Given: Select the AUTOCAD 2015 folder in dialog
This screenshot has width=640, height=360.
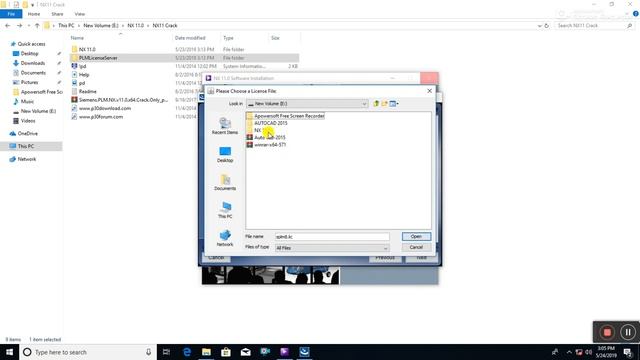Looking at the screenshot, I should (x=267, y=123).
